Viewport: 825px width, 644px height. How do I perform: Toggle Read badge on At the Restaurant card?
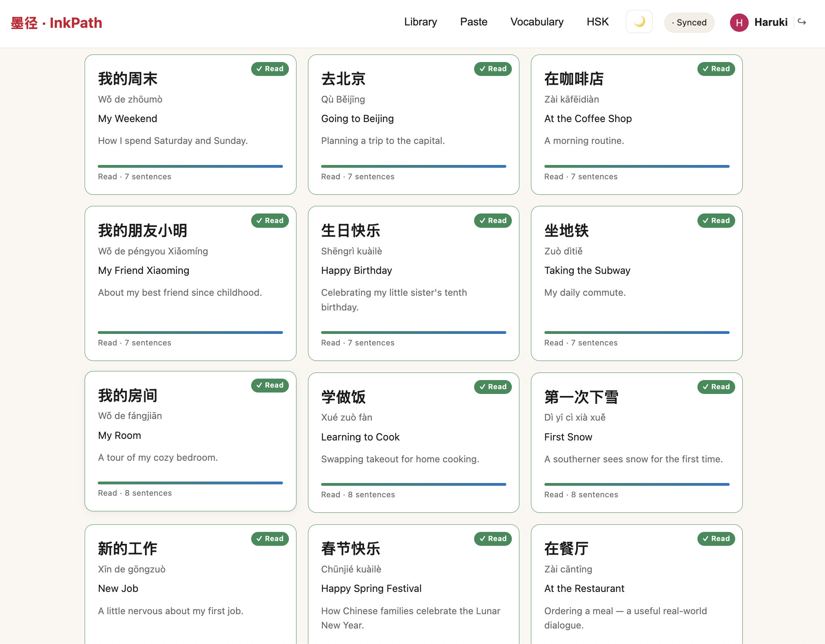point(716,539)
